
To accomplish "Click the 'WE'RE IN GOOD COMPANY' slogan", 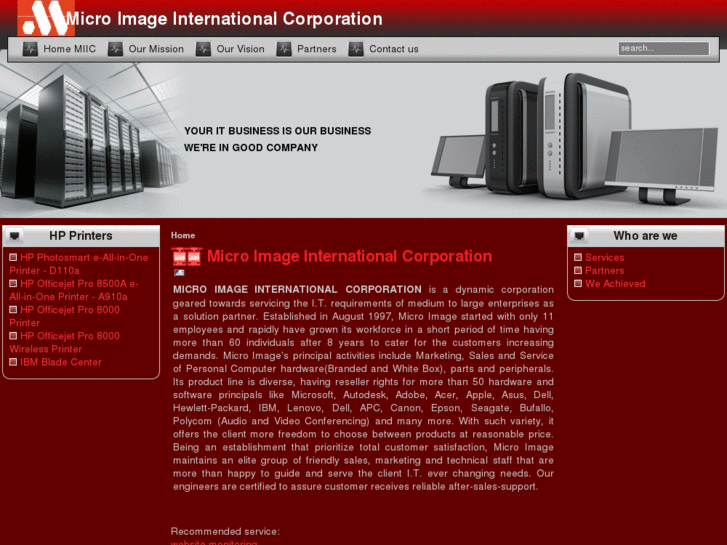I will click(251, 148).
